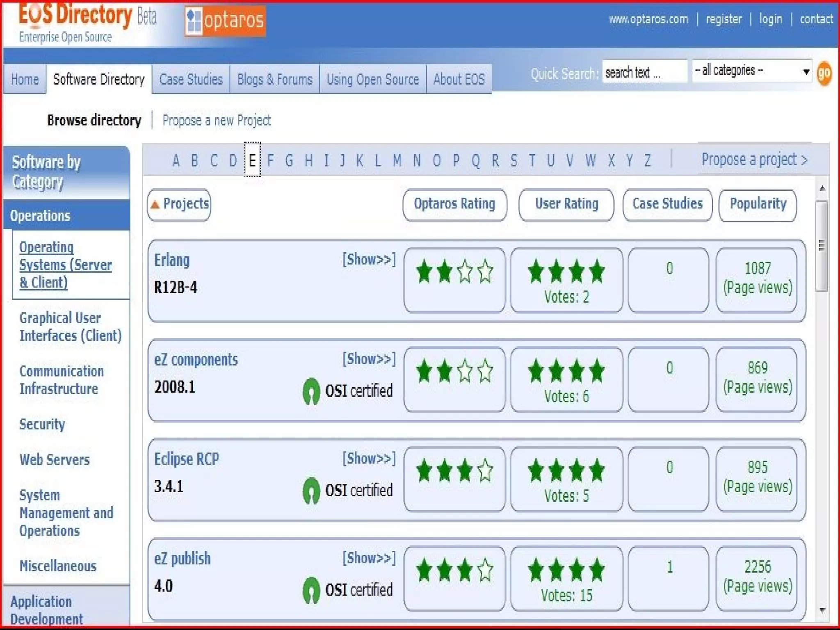The height and width of the screenshot is (630, 840).
Task: Click Erlang's Optaros rating stars
Action: (x=454, y=271)
